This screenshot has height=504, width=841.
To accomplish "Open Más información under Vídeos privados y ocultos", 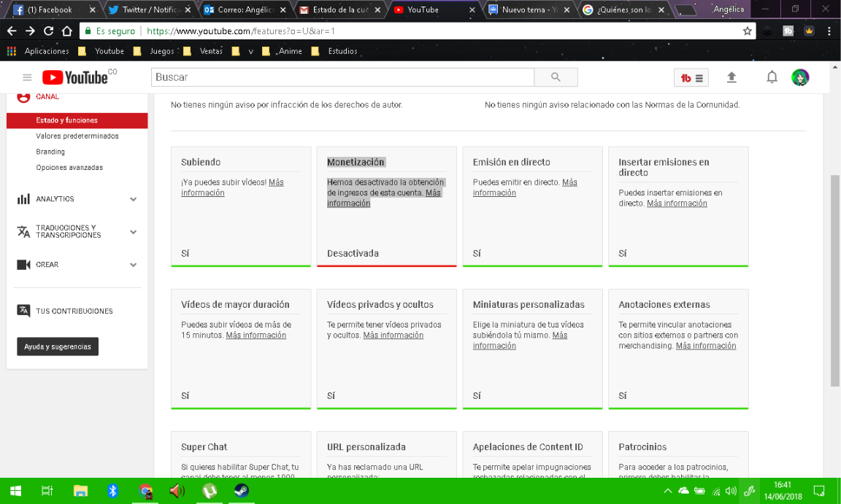I will (x=393, y=336).
